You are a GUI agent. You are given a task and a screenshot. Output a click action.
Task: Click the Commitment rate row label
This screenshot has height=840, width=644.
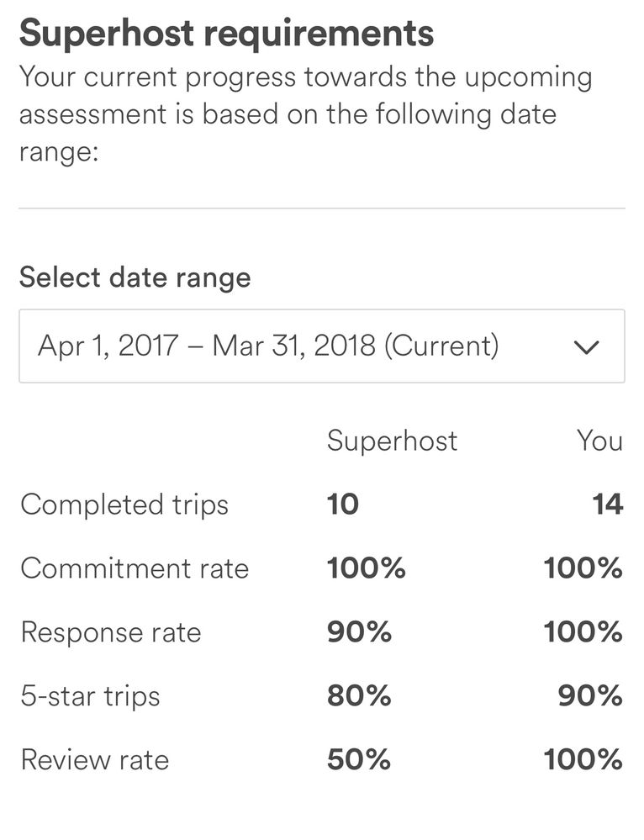click(x=135, y=568)
